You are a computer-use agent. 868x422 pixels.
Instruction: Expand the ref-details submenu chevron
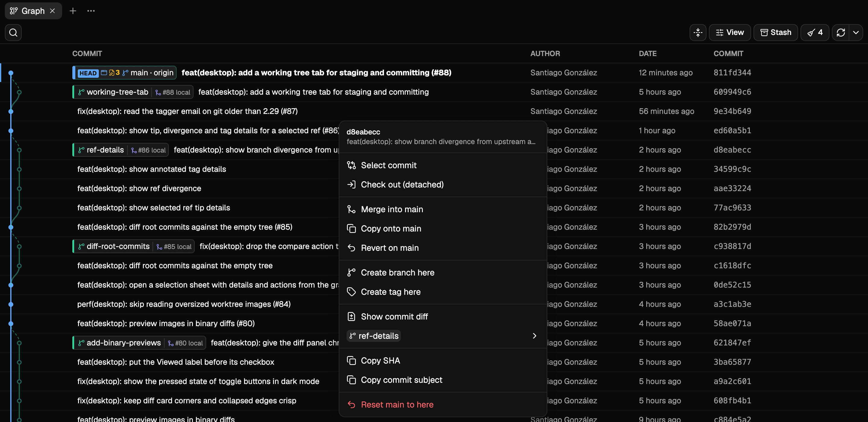[534, 336]
